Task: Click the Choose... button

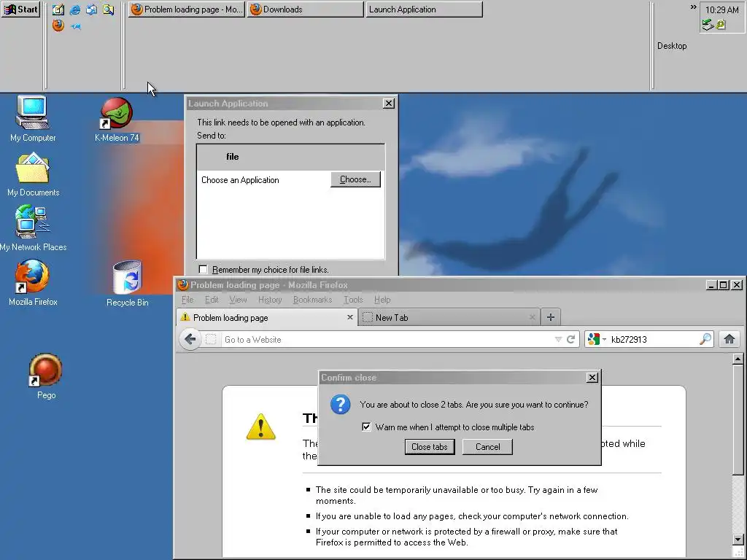Action: (355, 179)
